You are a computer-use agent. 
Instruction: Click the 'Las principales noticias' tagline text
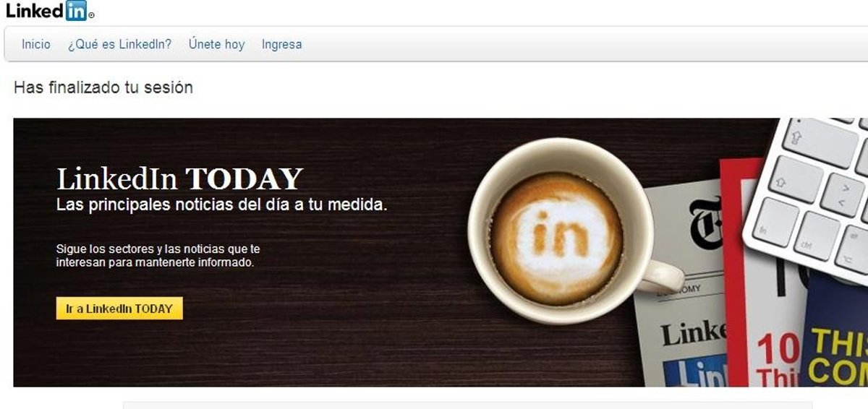222,204
